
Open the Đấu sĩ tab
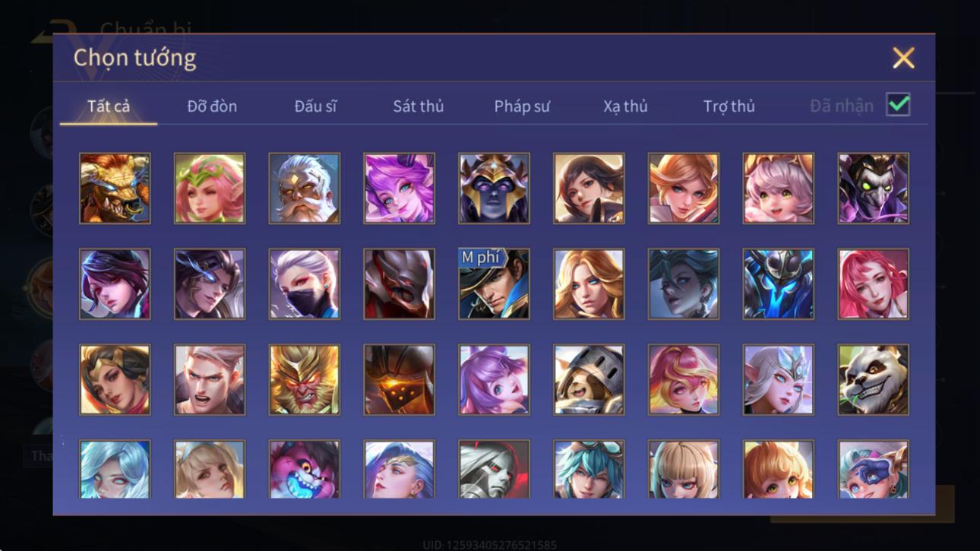pyautogui.click(x=315, y=106)
